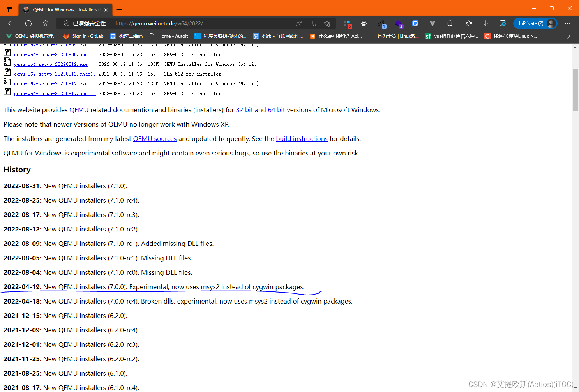Open the browser home page

click(46, 23)
